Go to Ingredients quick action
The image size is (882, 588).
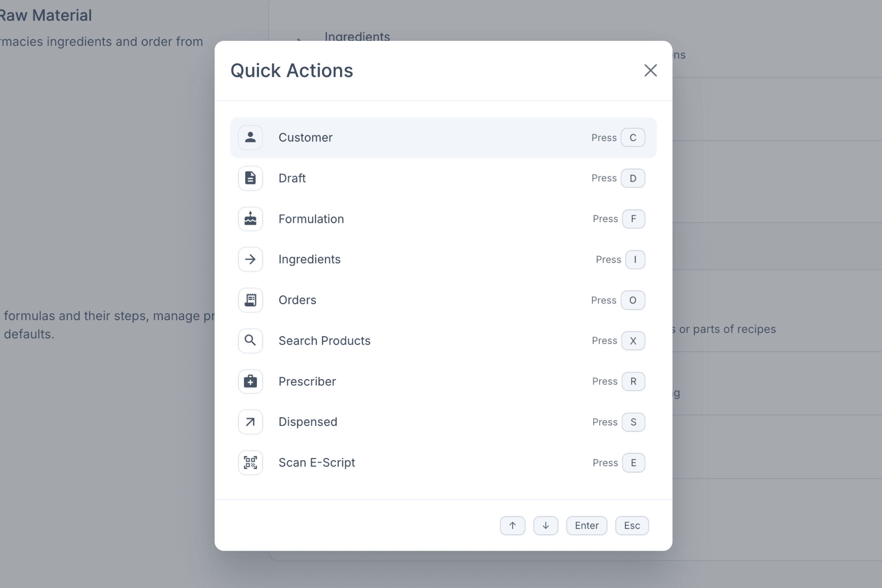443,259
